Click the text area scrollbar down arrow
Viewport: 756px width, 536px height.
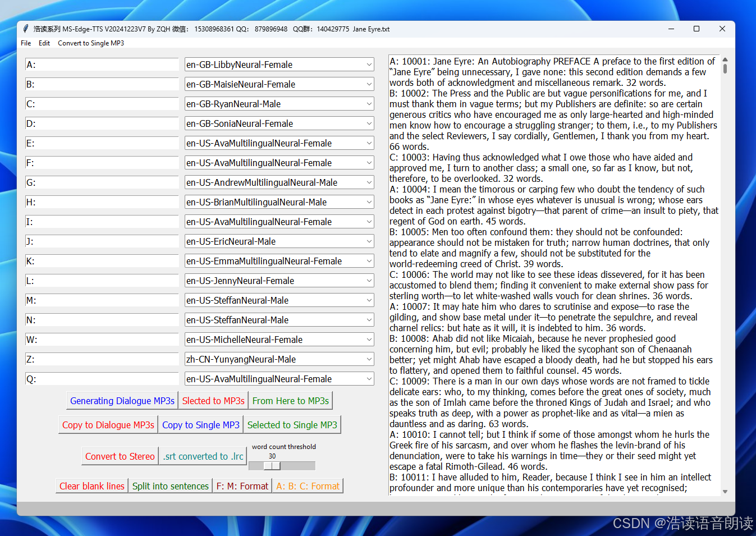coord(725,492)
